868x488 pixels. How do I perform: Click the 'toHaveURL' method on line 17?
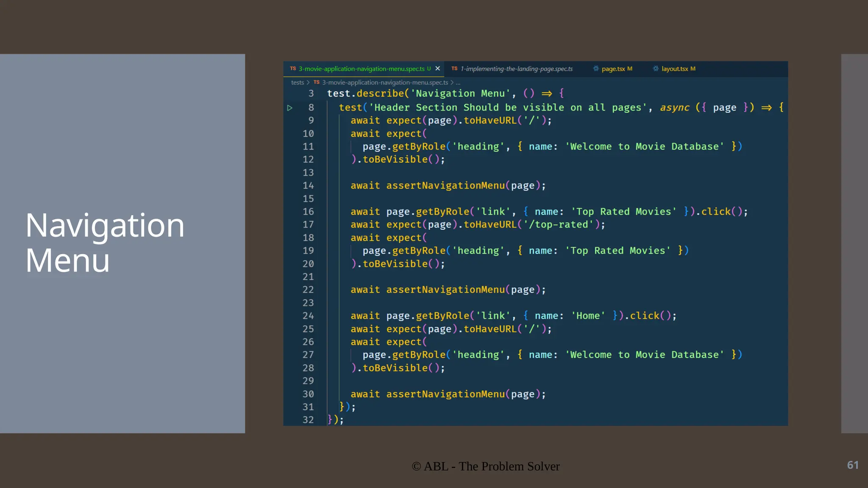coord(490,225)
